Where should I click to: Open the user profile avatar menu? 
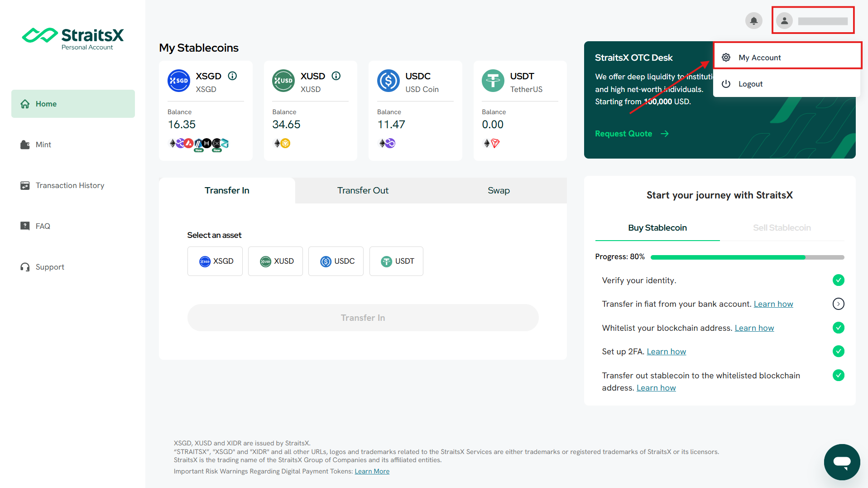784,20
